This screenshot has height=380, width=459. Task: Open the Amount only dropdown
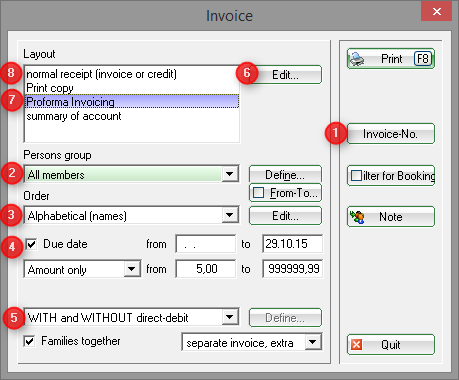[x=132, y=269]
